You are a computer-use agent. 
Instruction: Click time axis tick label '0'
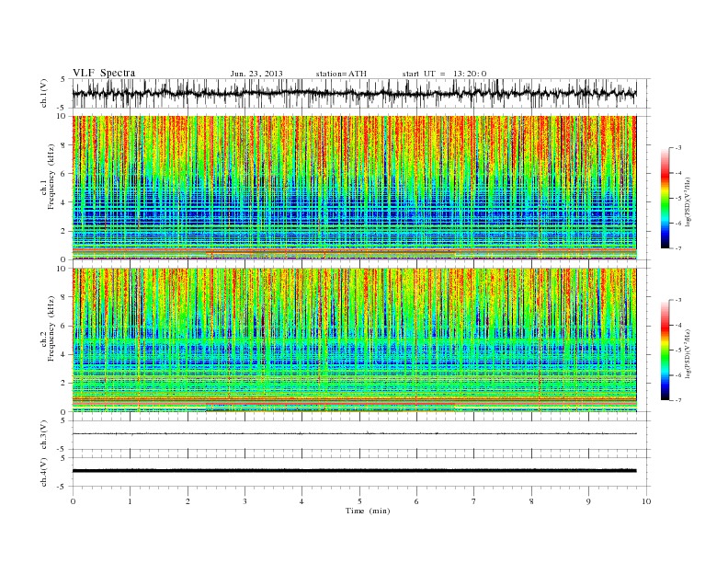(73, 501)
